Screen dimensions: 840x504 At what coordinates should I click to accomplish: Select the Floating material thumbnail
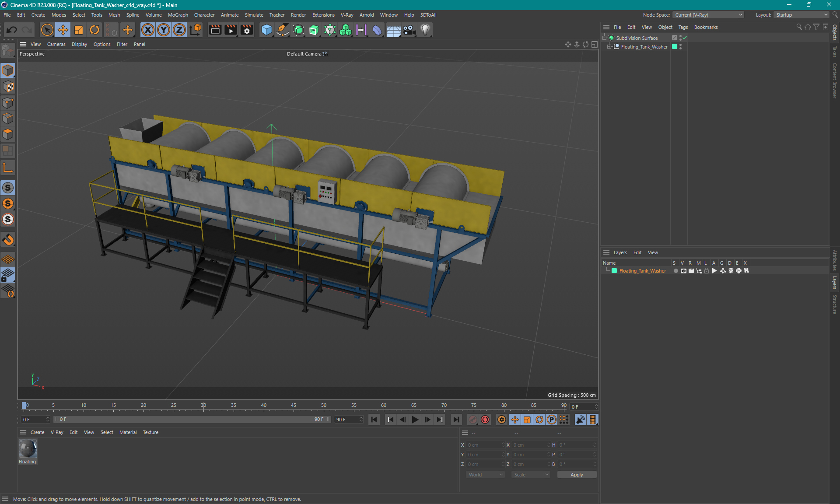point(28,449)
